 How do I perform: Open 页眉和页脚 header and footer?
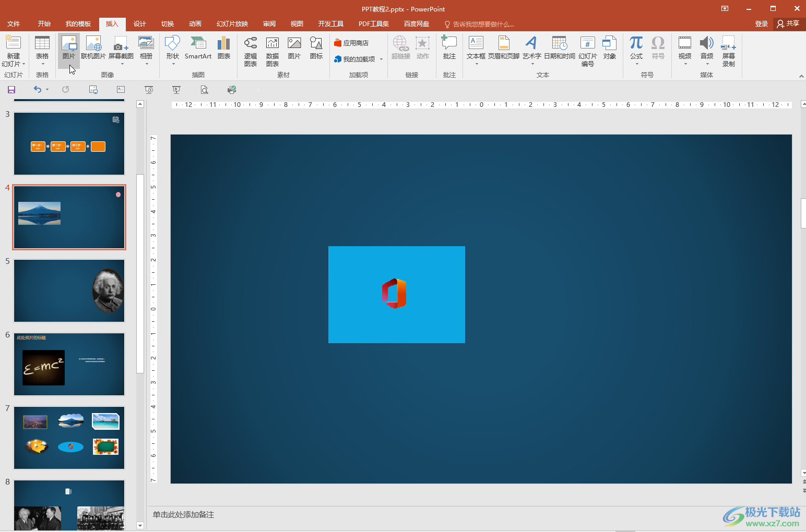[x=504, y=48]
